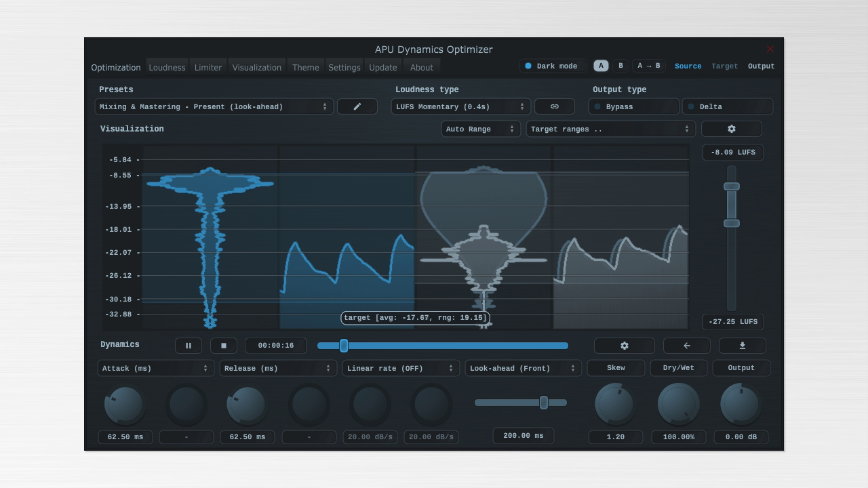This screenshot has width=868, height=488.
Task: Show Output visualization
Action: pyautogui.click(x=761, y=66)
